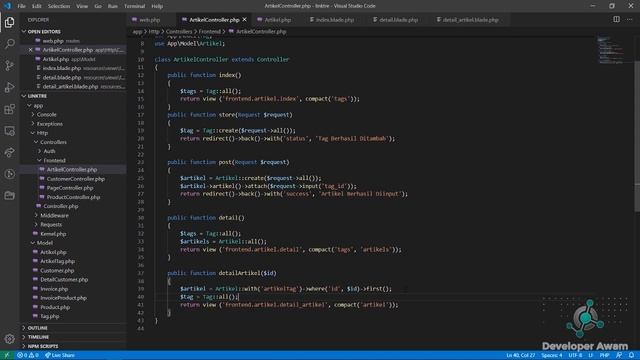Open the Edit menu
The image size is (640, 360).
tap(37, 6)
